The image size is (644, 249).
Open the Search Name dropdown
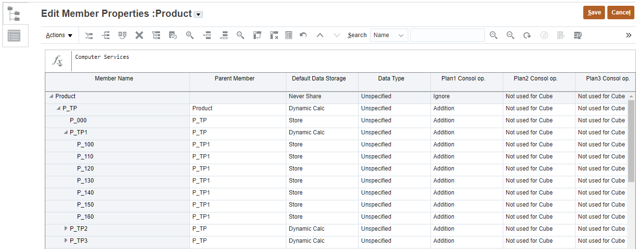pos(389,35)
